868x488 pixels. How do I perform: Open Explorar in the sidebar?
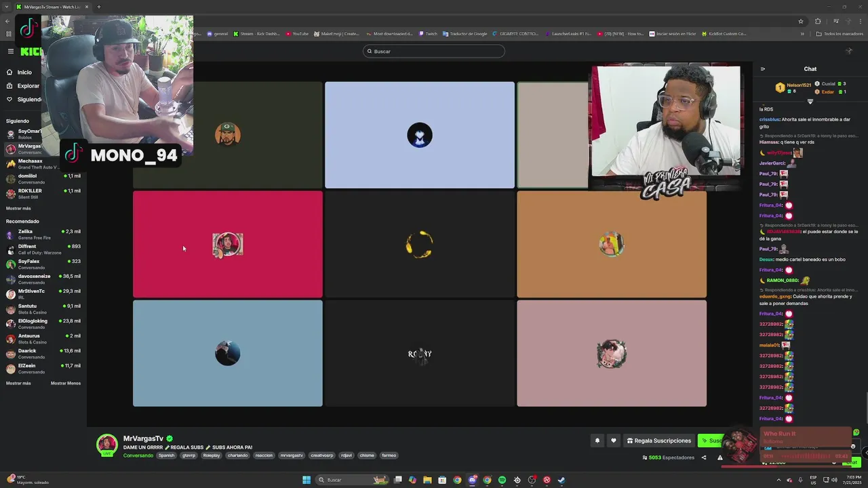[23, 86]
